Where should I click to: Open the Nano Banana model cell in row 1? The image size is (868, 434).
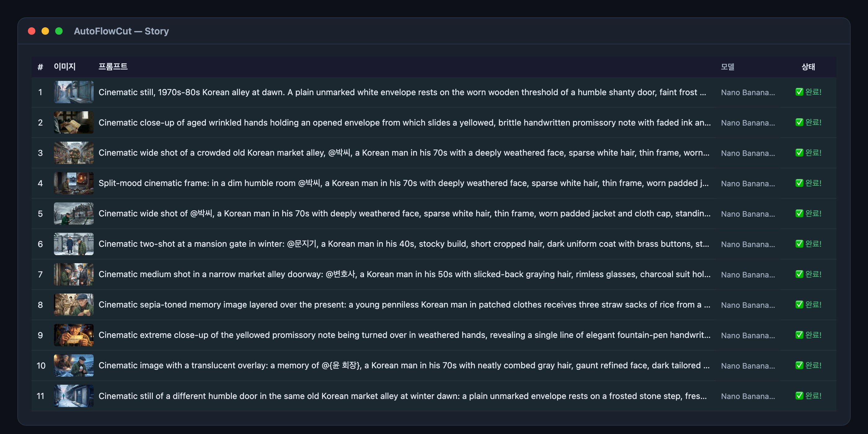(748, 92)
